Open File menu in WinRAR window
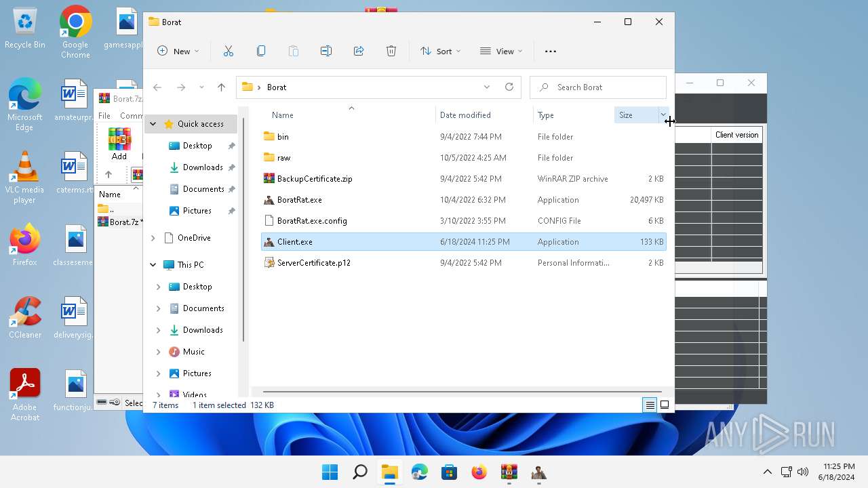This screenshot has width=868, height=488. coord(104,116)
